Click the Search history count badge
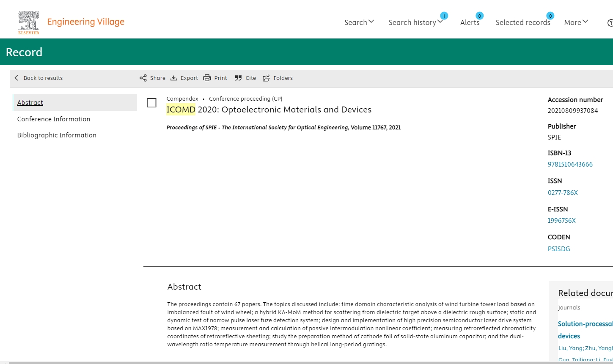 pos(444,16)
